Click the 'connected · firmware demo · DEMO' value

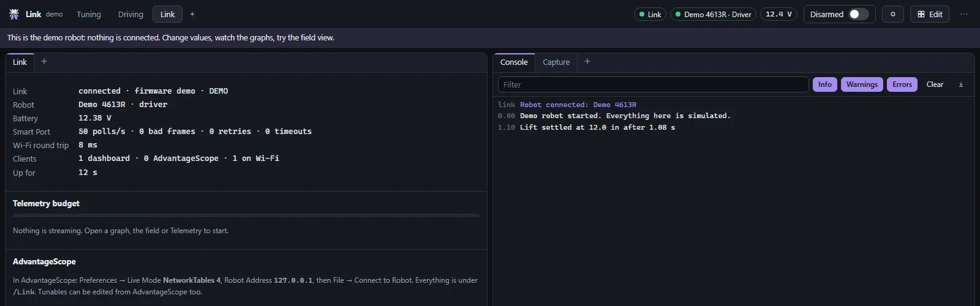click(x=153, y=91)
